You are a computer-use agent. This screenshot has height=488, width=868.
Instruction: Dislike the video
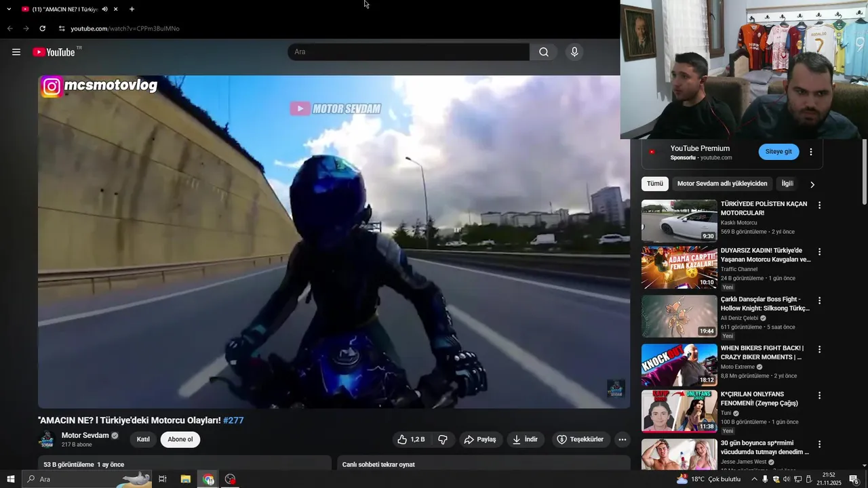(442, 439)
